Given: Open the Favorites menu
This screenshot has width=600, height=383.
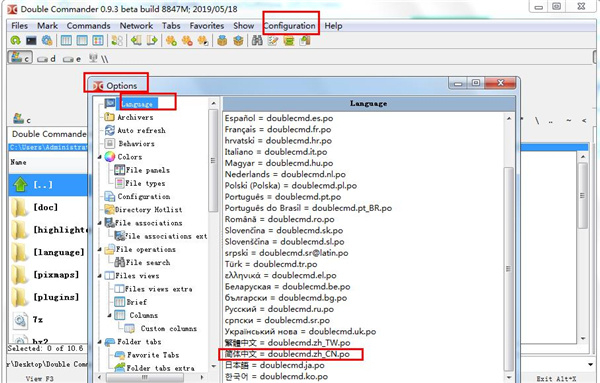Looking at the screenshot, I should (207, 26).
